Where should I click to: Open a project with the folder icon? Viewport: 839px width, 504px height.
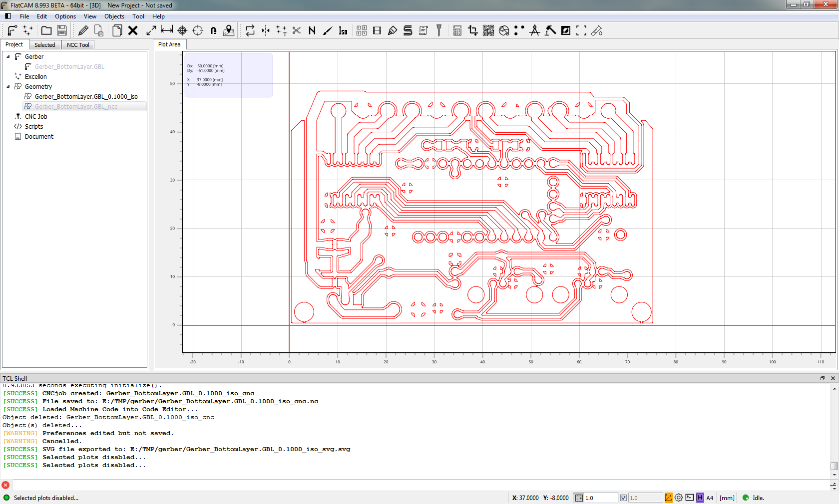point(46,30)
